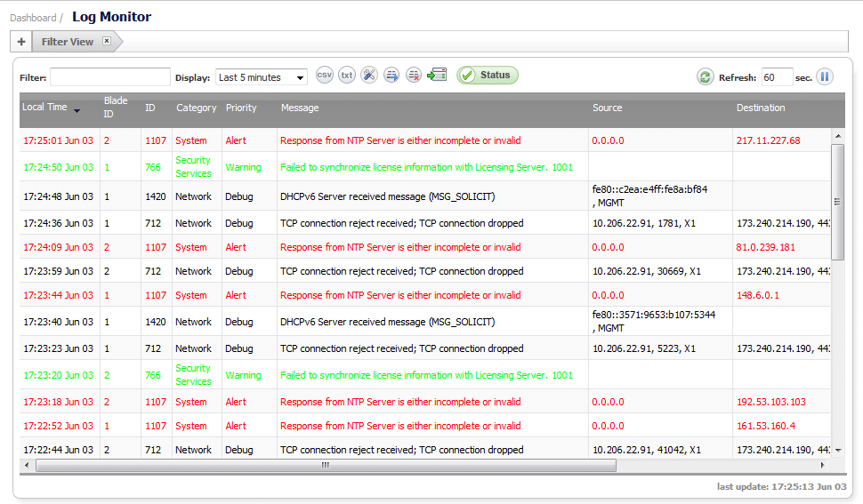Screen dimensions: 863x504
Task: Click destination 161.53.160.4
Action: pyautogui.click(x=766, y=426)
